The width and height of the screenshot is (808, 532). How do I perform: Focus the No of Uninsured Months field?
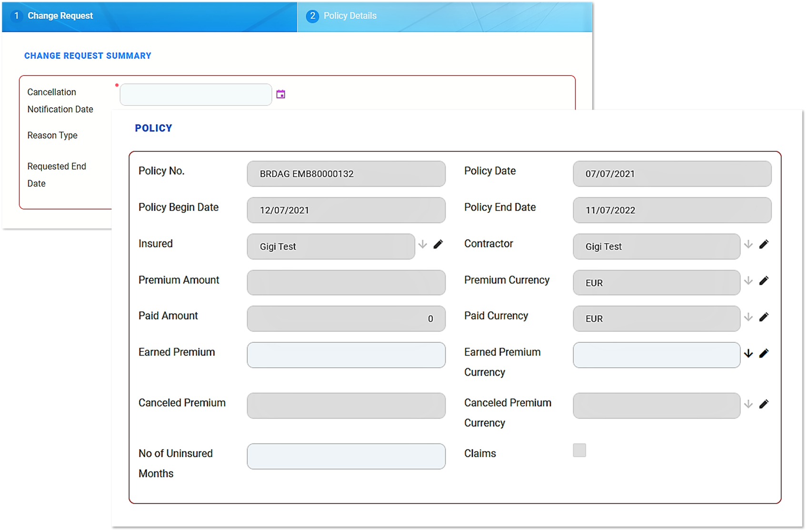346,457
